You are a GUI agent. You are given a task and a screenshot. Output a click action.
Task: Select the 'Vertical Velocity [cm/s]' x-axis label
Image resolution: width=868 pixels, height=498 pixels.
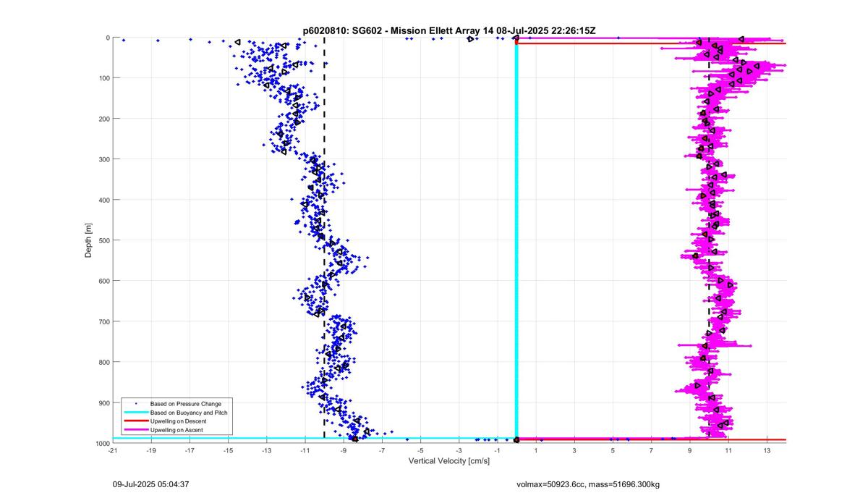tap(449, 461)
